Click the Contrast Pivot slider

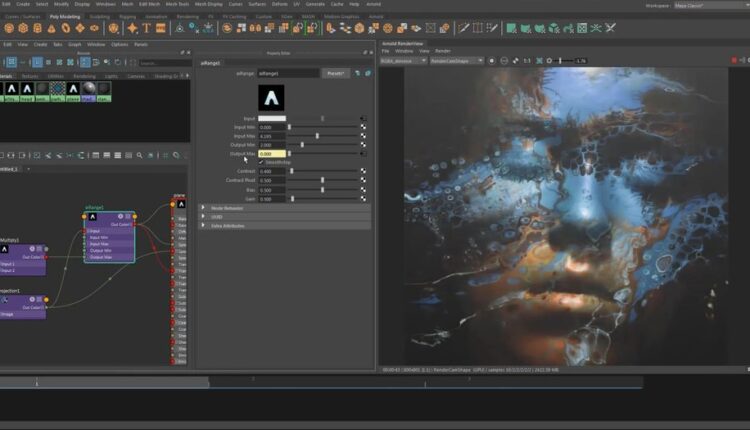(x=324, y=180)
